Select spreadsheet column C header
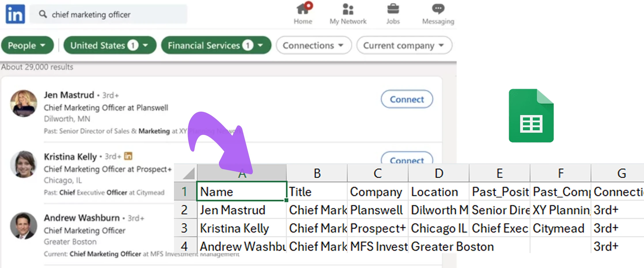 pos(378,173)
